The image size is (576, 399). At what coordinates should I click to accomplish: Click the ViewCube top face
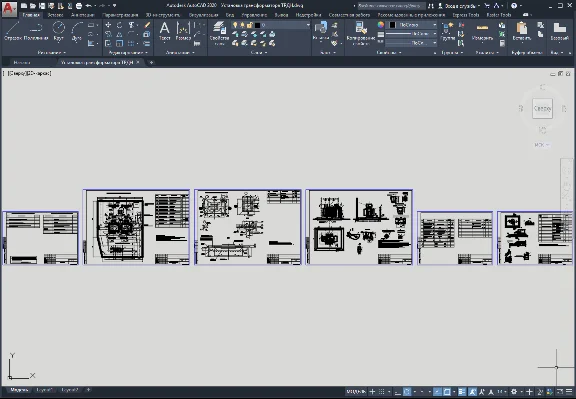tap(542, 108)
